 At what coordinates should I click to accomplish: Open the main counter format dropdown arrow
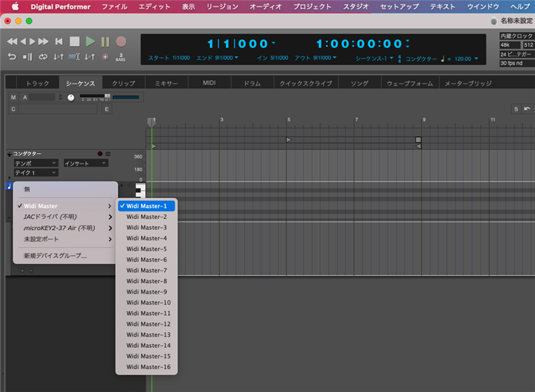(274, 43)
